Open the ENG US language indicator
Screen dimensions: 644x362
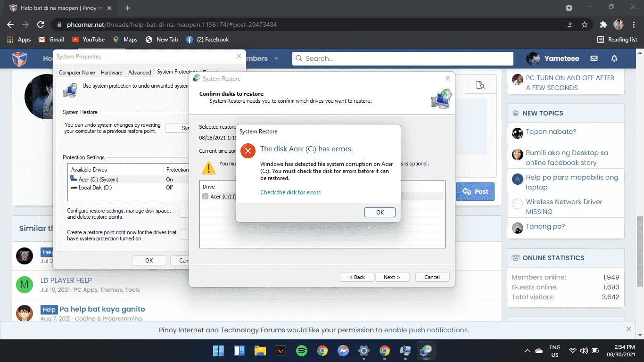pos(555,351)
